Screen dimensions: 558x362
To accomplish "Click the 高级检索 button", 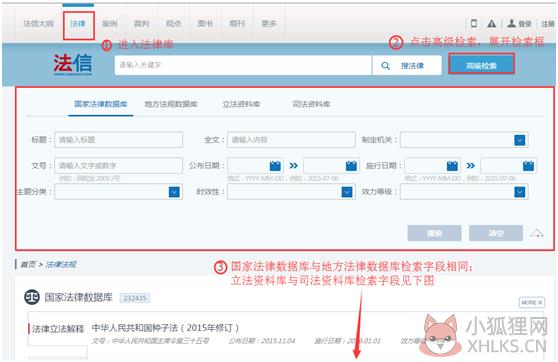I will [481, 64].
